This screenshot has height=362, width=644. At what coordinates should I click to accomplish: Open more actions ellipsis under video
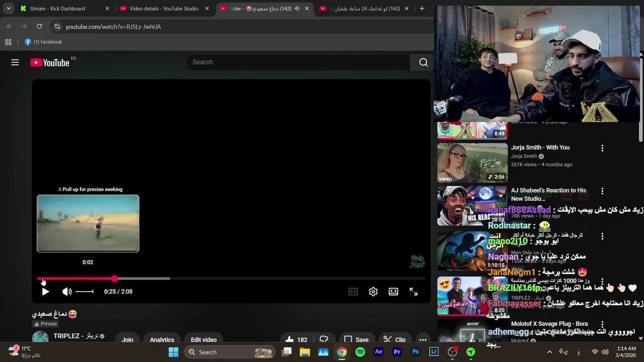423,339
